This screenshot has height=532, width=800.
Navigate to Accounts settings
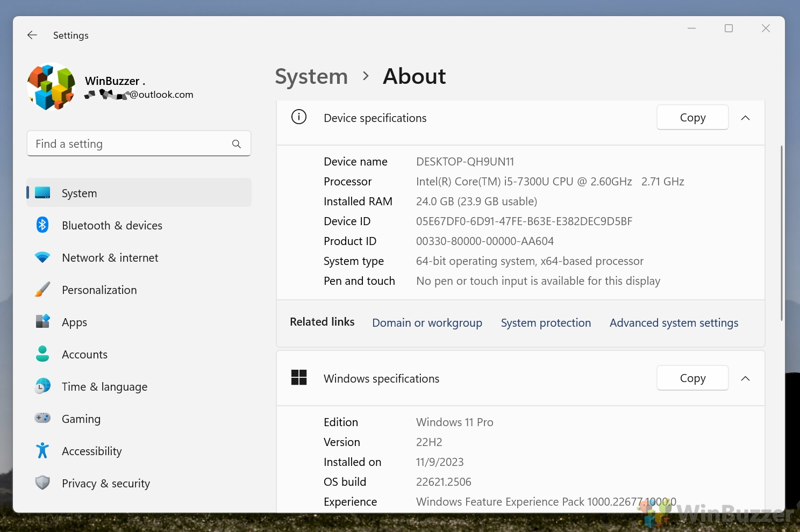[x=139, y=354]
